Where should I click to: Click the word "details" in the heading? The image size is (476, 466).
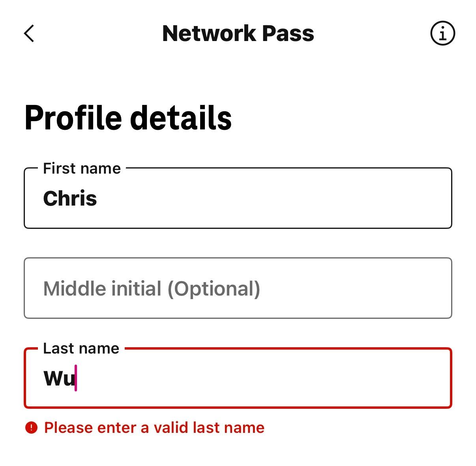pyautogui.click(x=181, y=118)
